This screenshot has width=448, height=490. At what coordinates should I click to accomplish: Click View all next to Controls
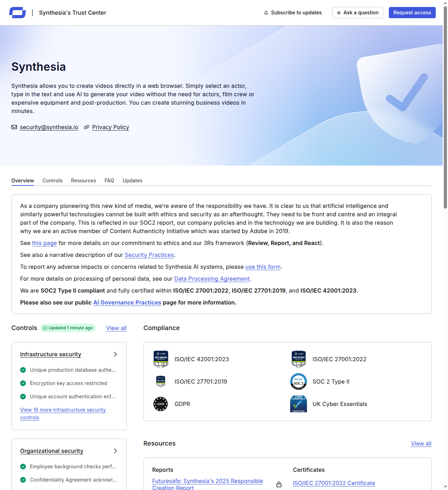pos(117,328)
